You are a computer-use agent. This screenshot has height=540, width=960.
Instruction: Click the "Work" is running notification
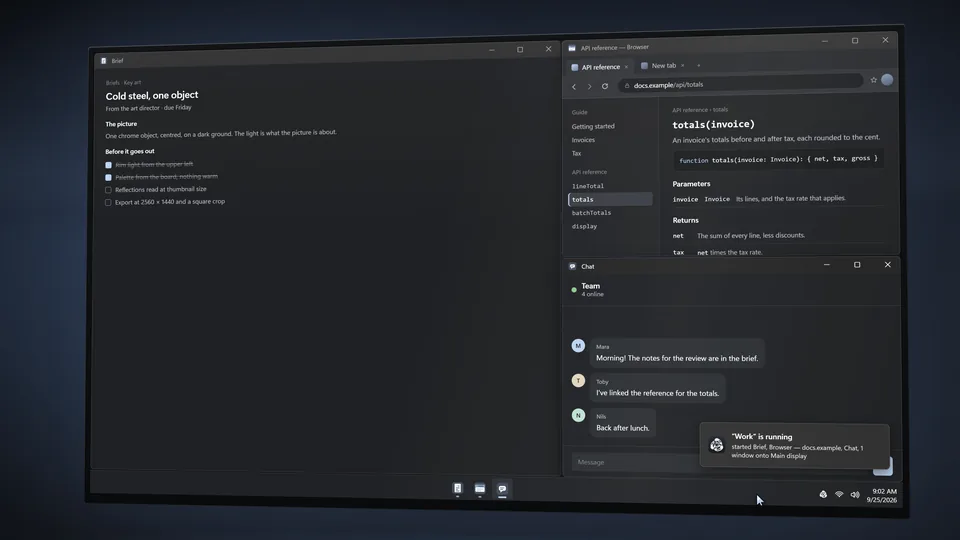(795, 445)
